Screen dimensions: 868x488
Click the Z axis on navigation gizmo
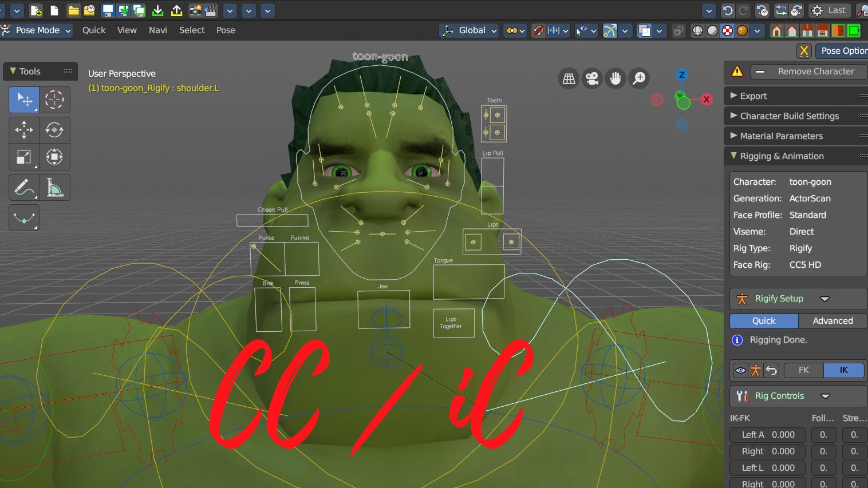tap(681, 75)
